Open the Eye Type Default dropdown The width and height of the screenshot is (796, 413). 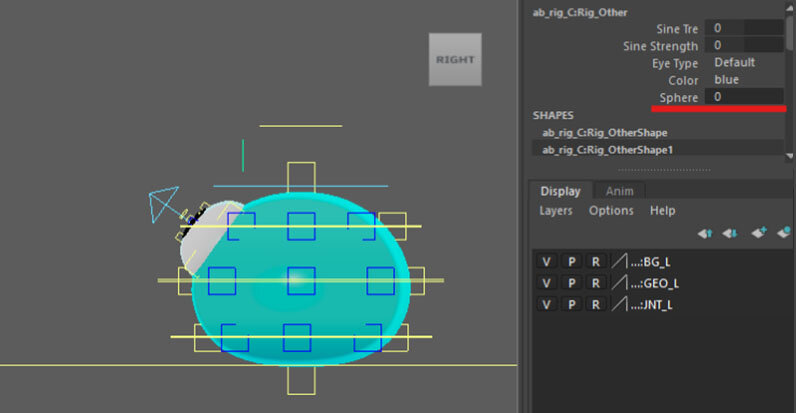735,63
